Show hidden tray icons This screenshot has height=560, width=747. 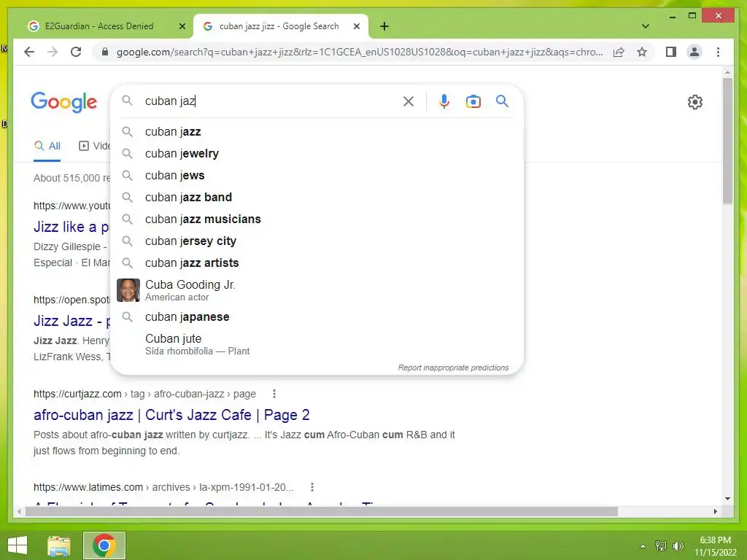coord(643,546)
